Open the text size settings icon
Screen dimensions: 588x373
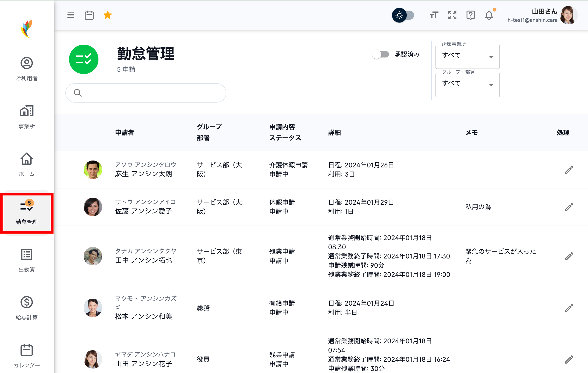point(433,15)
